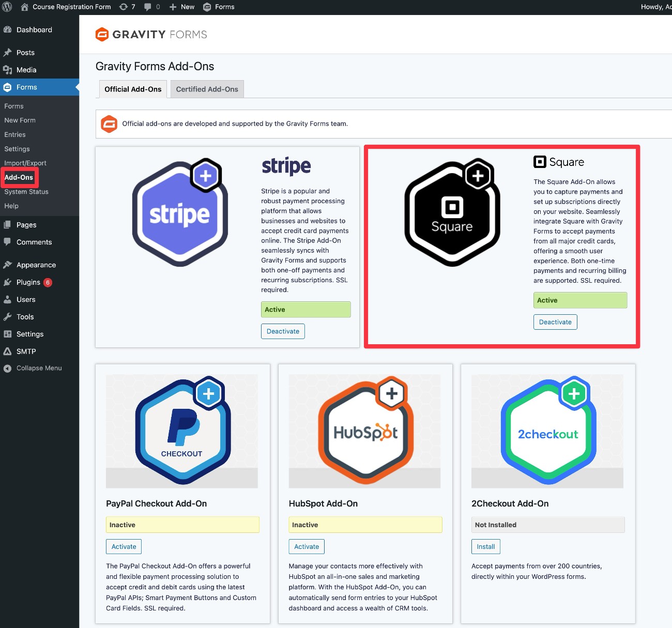The height and width of the screenshot is (628, 672).
Task: Click the Stripe hexagon add-on logo
Action: click(x=179, y=213)
